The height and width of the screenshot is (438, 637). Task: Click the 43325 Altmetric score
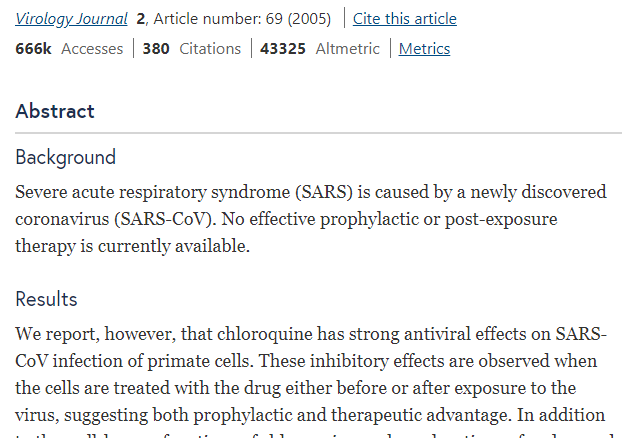pos(320,49)
